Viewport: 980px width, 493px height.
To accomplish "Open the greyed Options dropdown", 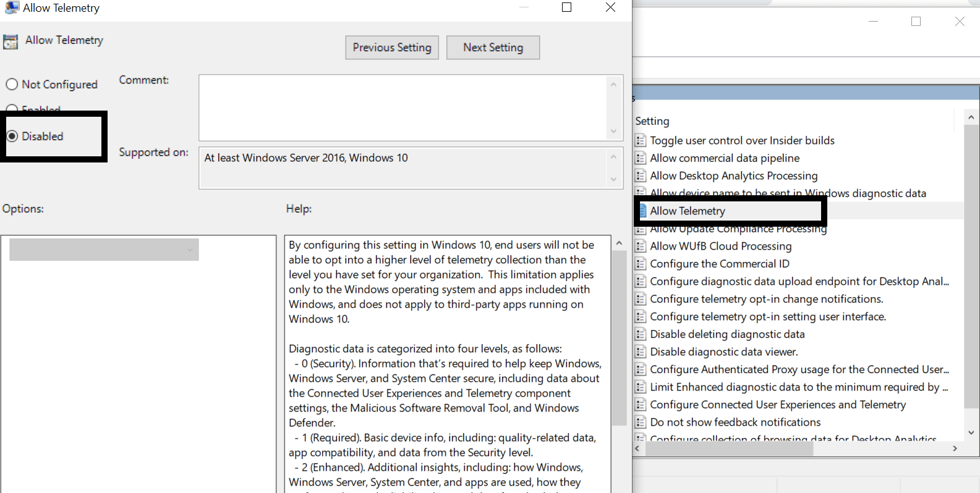I will coord(104,250).
